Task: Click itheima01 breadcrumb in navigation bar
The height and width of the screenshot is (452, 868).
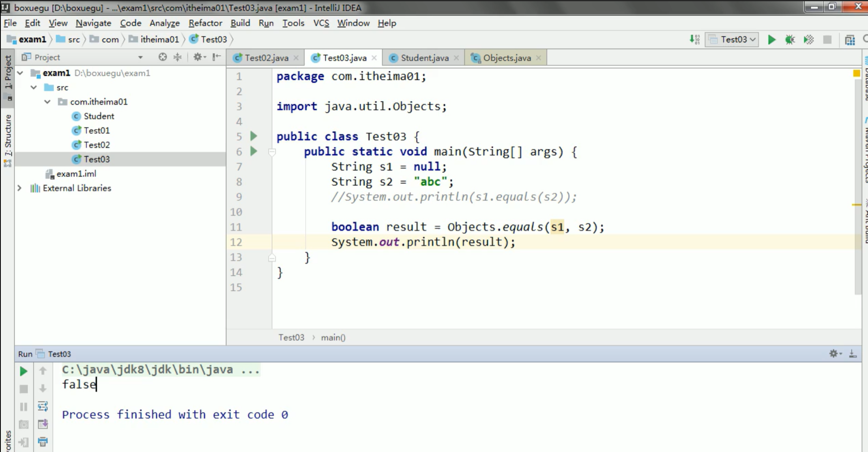Action: point(159,39)
